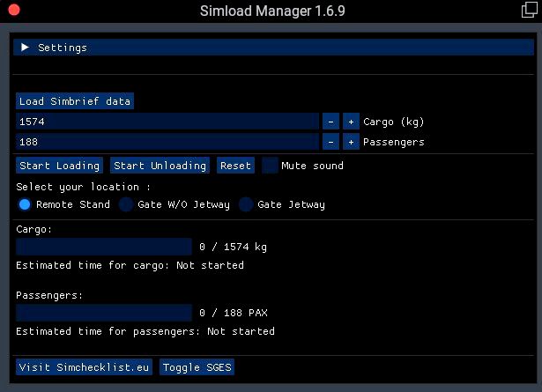Select Gate W/O Jetway option

(126, 204)
